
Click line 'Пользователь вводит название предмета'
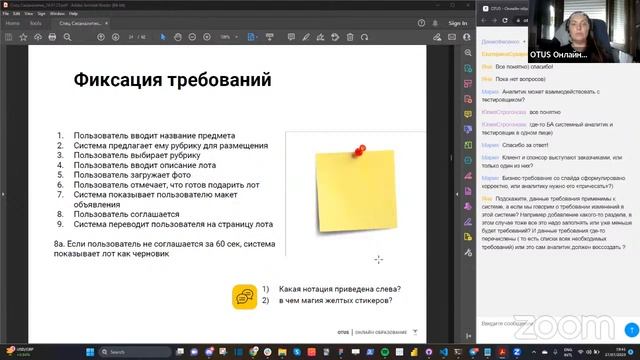pos(154,136)
